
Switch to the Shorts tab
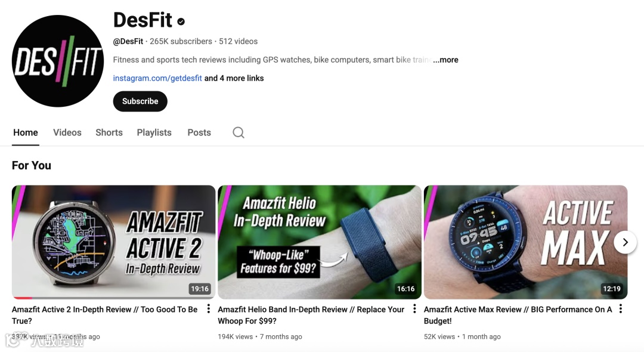109,132
